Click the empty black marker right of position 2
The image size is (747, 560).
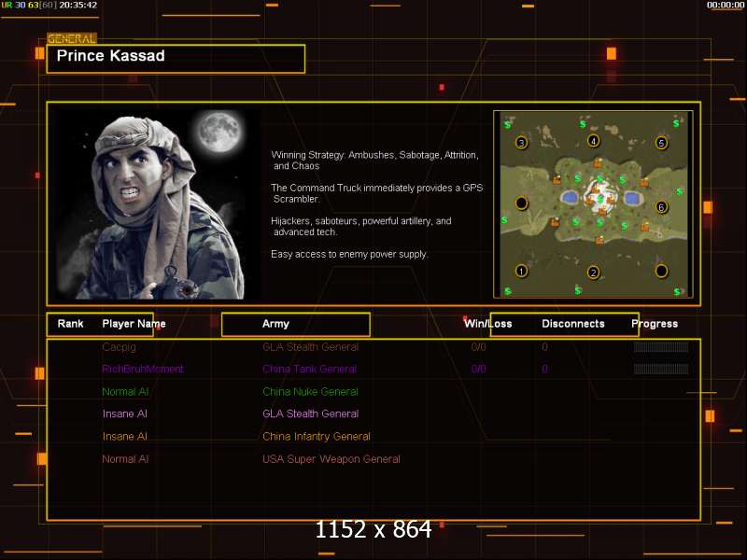661,271
